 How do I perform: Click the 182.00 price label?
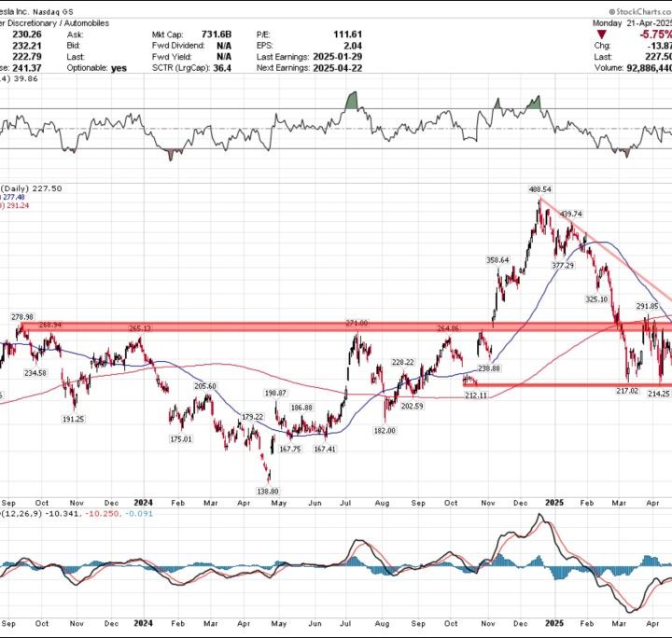[x=385, y=431]
